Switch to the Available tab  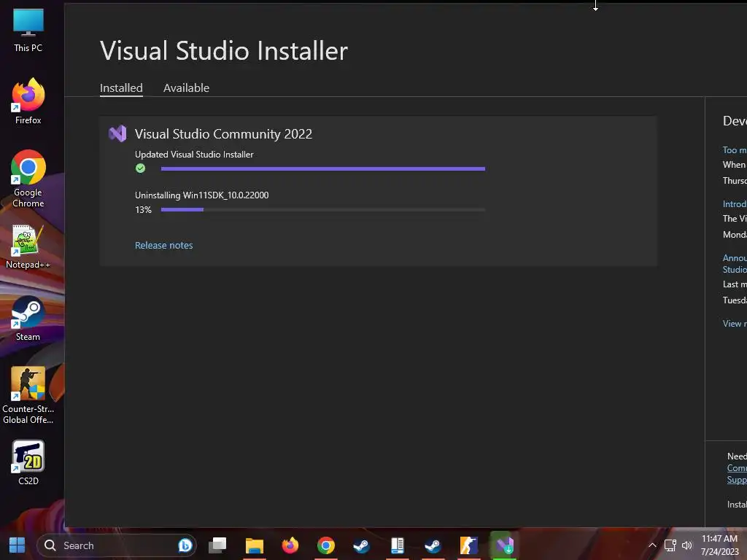point(186,88)
